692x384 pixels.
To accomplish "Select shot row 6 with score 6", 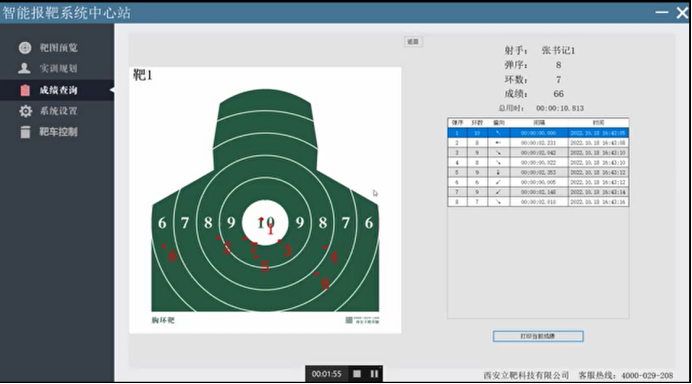I will click(x=538, y=182).
